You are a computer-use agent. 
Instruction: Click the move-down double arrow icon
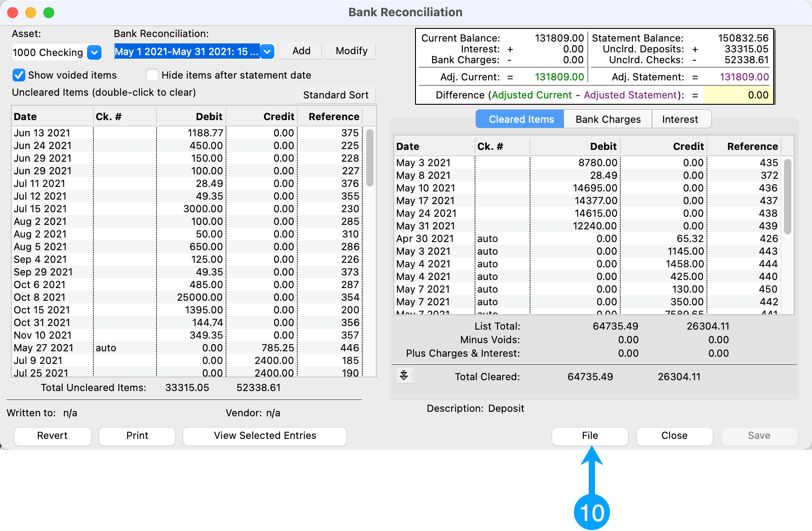[x=404, y=375]
